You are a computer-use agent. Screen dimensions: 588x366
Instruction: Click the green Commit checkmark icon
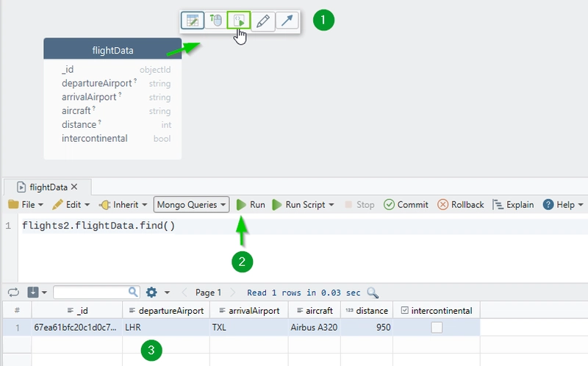pyautogui.click(x=389, y=205)
